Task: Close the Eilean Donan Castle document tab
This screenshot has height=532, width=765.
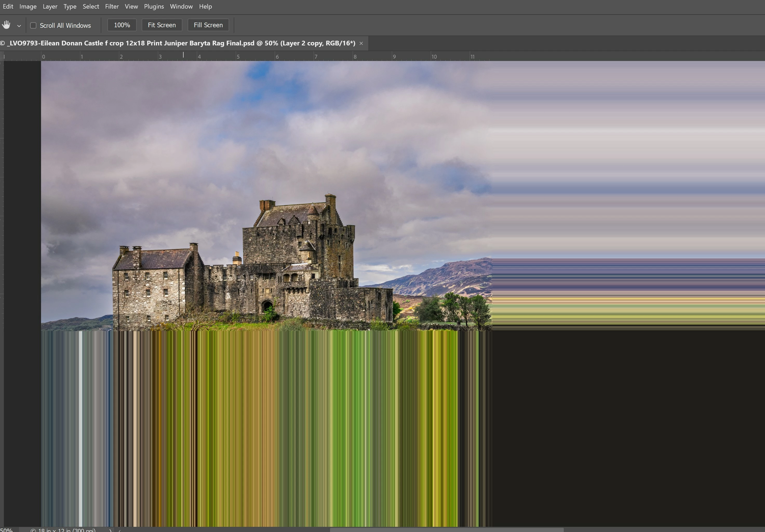Action: pos(361,43)
